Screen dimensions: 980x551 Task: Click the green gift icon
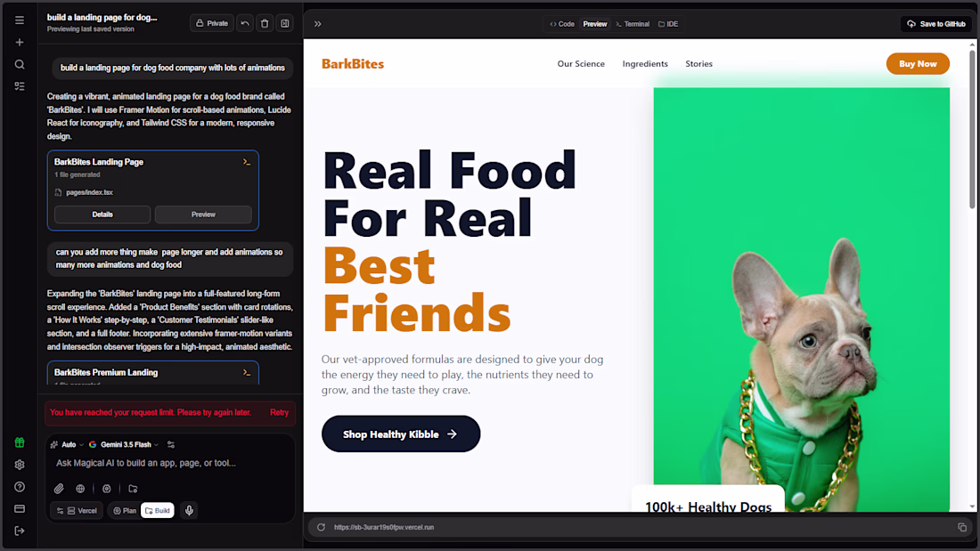tap(20, 442)
